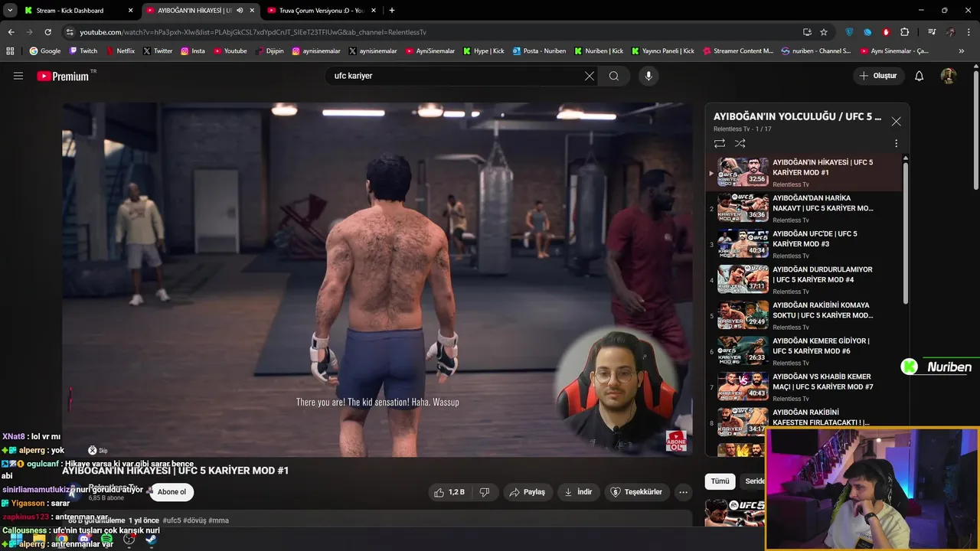Screen dimensions: 980x551
Task: Expand the tab search dropdown
Action: [x=10, y=11]
